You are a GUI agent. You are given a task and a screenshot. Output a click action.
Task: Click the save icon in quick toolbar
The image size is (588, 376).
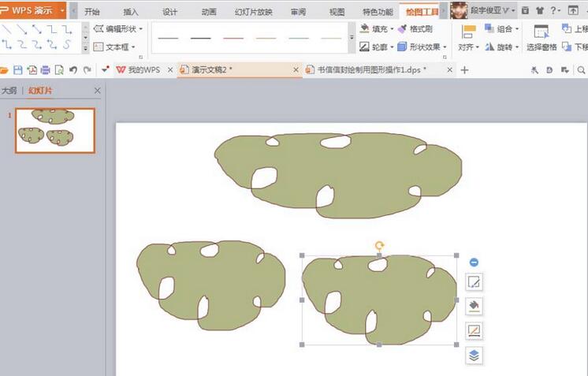[x=17, y=69]
